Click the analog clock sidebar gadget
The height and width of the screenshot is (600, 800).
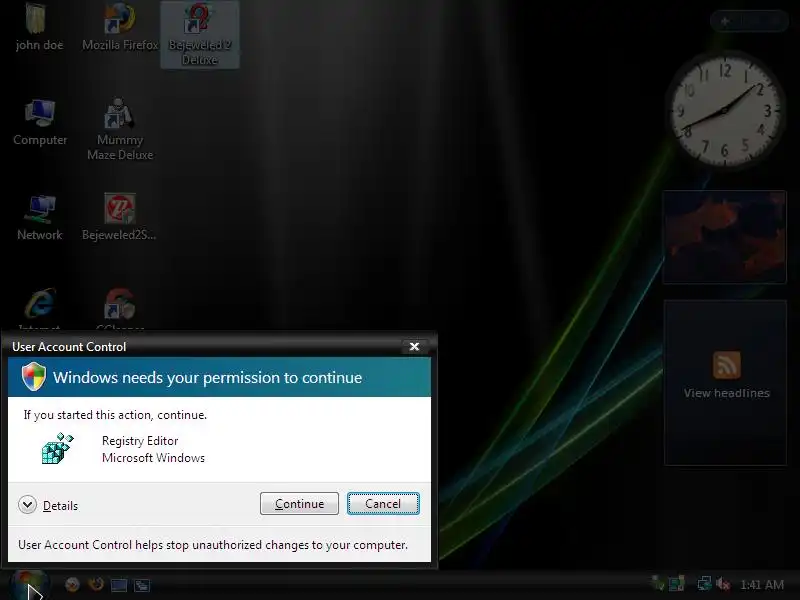(724, 110)
